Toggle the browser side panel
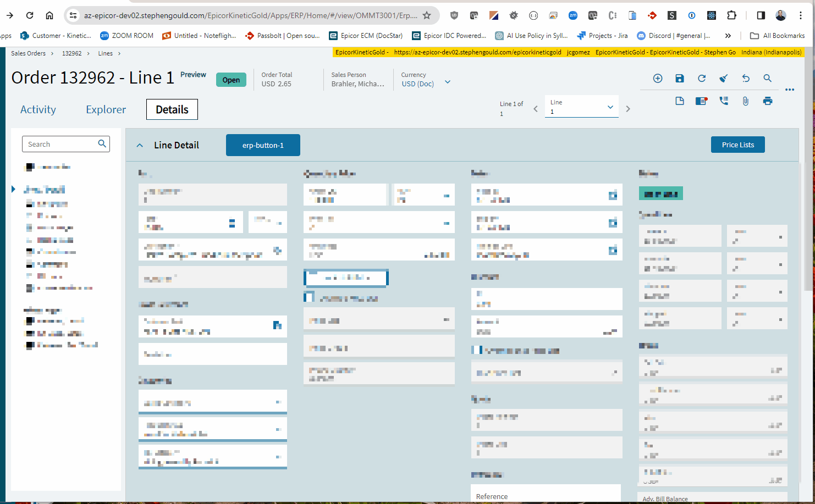815x504 pixels. click(761, 15)
